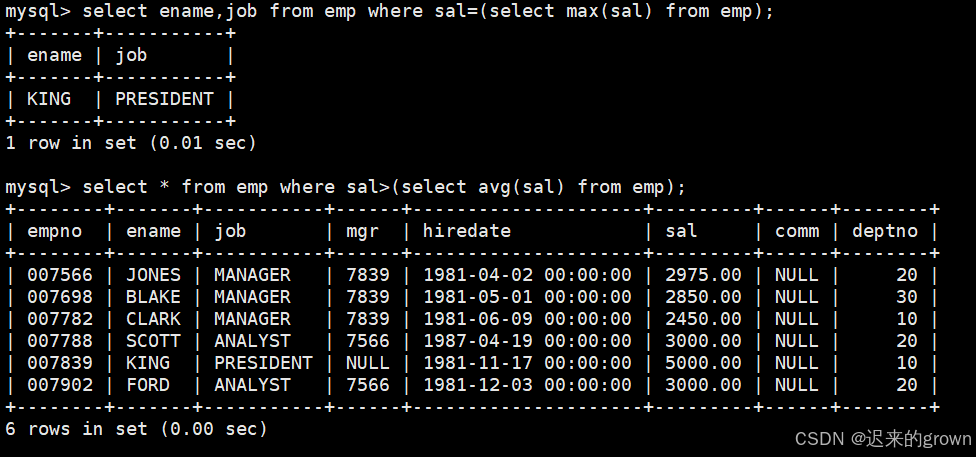Viewport: 976px width, 457px height.
Task: Click the first query line starting 'select ename,job'
Action: click(x=389, y=11)
